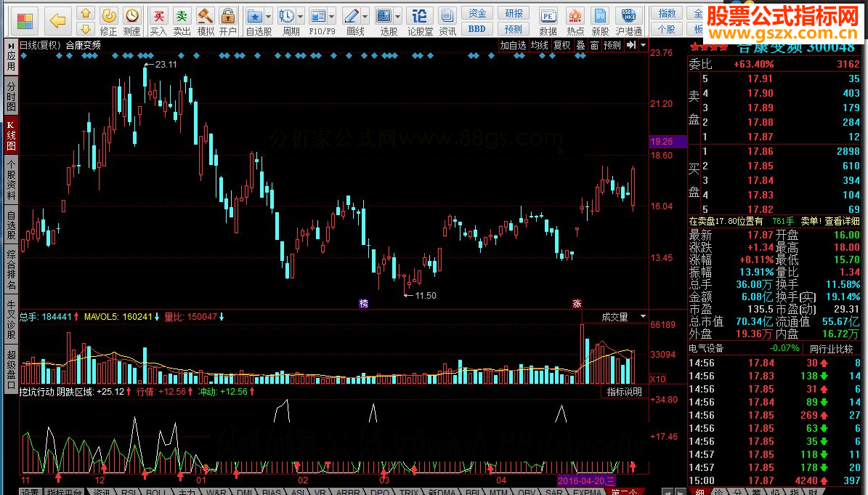This screenshot has width=868, height=495.
Task: Expand the 画线 dropdown arrow
Action: [x=365, y=17]
